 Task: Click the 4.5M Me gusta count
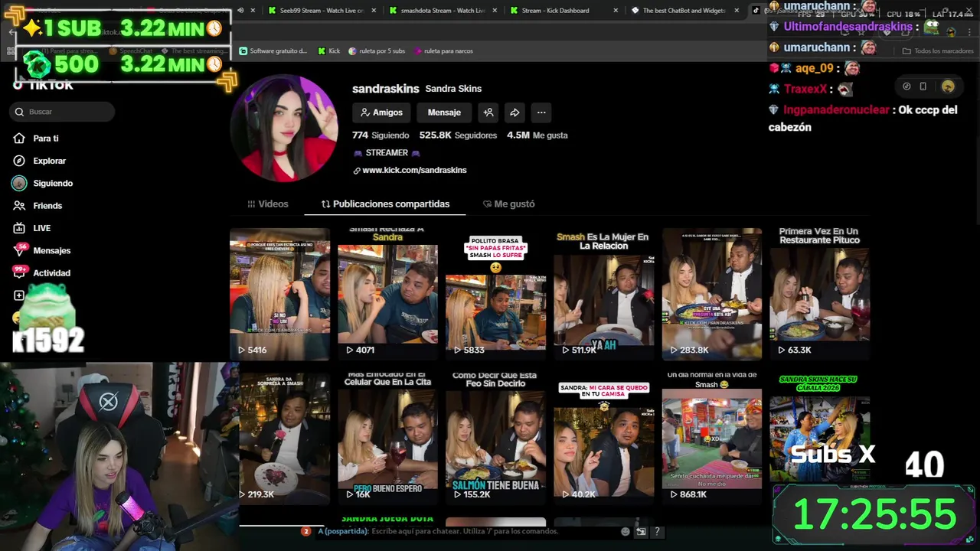[x=537, y=135]
